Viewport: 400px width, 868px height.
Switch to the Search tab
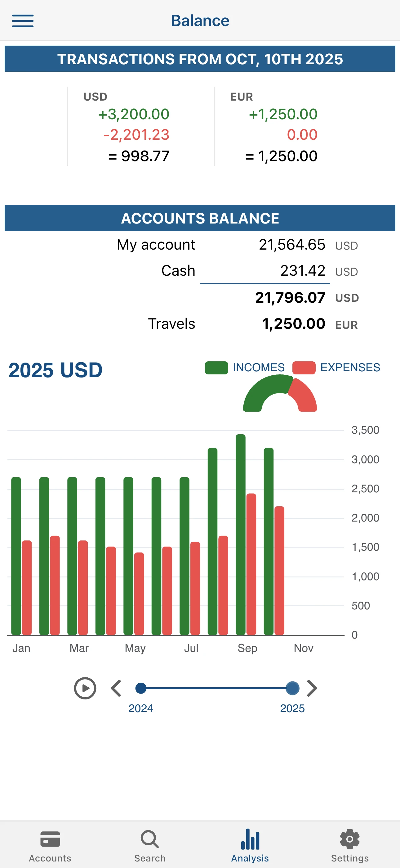150,845
